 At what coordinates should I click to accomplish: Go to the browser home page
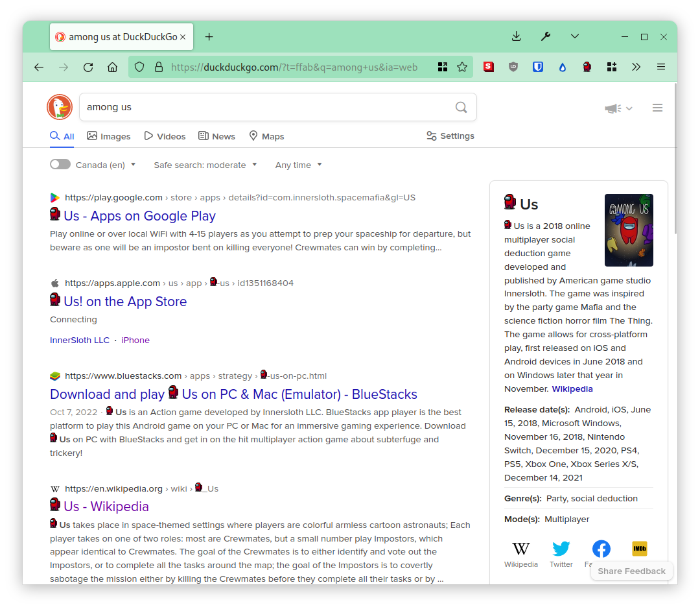(x=113, y=67)
